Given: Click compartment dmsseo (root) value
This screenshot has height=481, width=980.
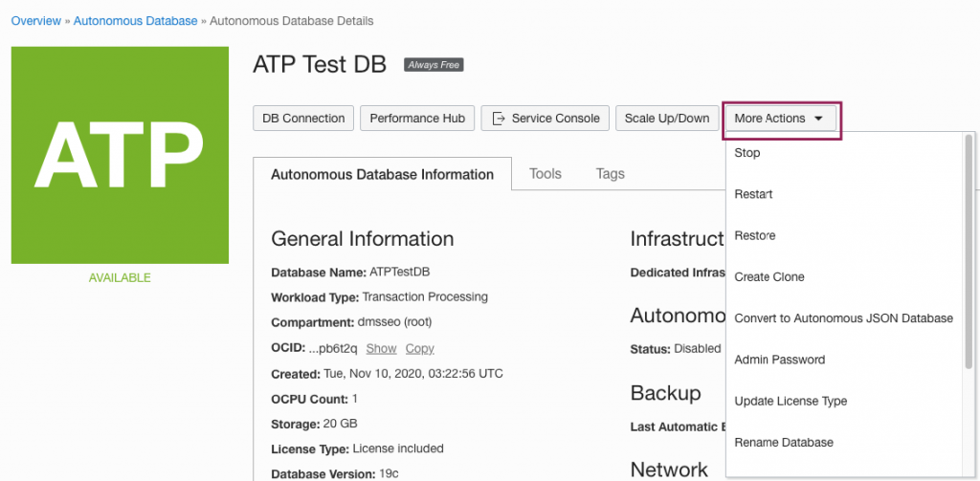Looking at the screenshot, I should [x=394, y=322].
